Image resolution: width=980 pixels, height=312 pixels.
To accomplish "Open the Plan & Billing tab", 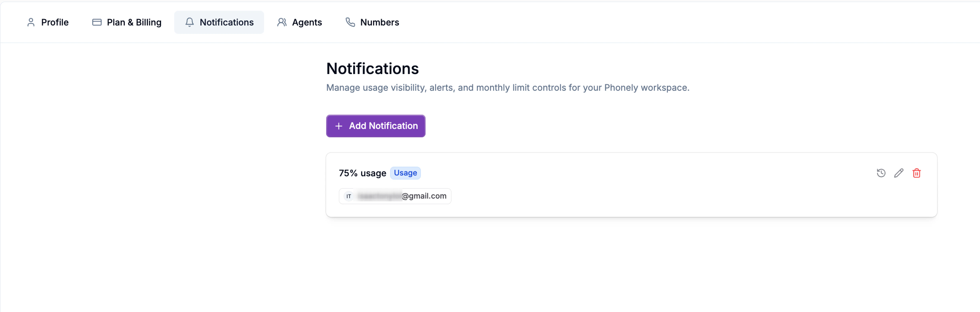I will tap(134, 22).
